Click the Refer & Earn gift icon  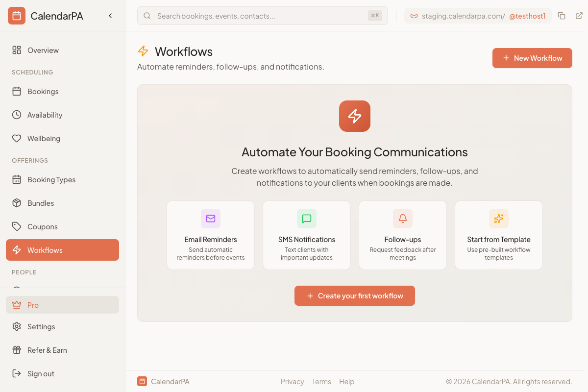[16, 350]
